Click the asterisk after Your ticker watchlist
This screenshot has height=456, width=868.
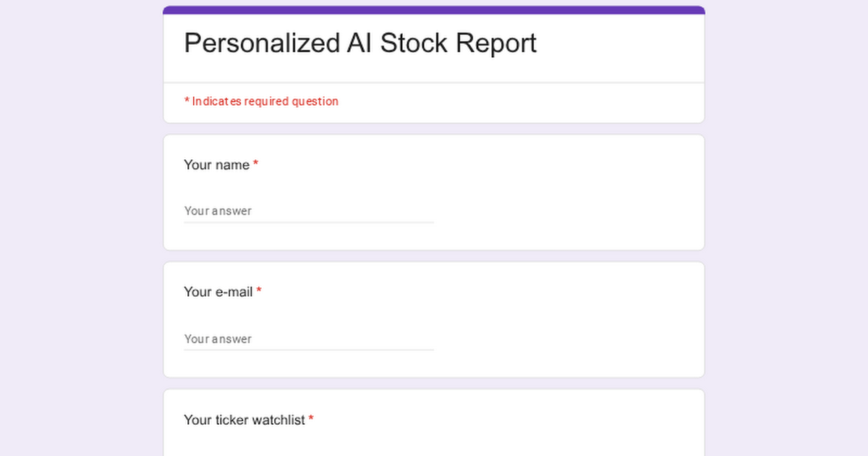(x=311, y=419)
